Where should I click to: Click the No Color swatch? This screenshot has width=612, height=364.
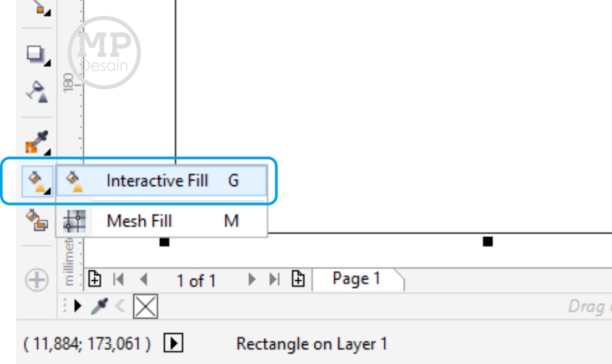point(146,306)
